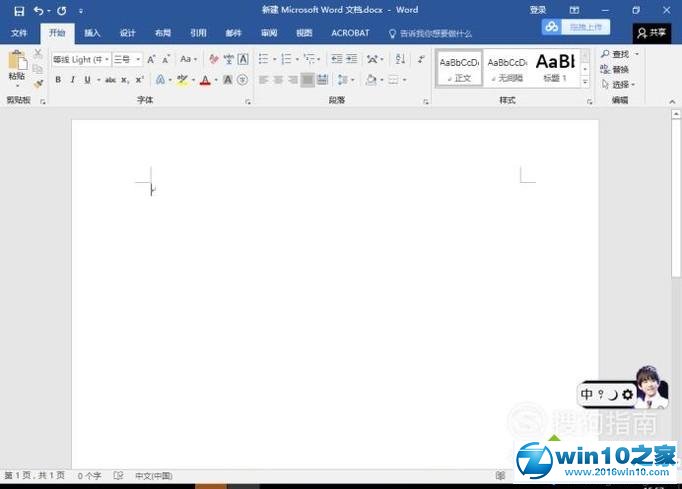Click the 共享 (Share) button
This screenshot has width=682, height=489.
pos(651,33)
